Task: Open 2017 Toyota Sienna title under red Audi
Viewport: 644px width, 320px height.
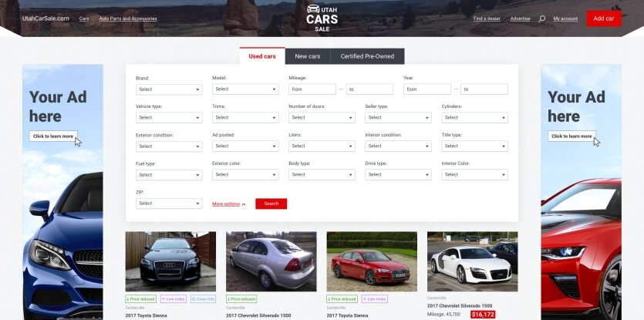Action: [x=348, y=316]
